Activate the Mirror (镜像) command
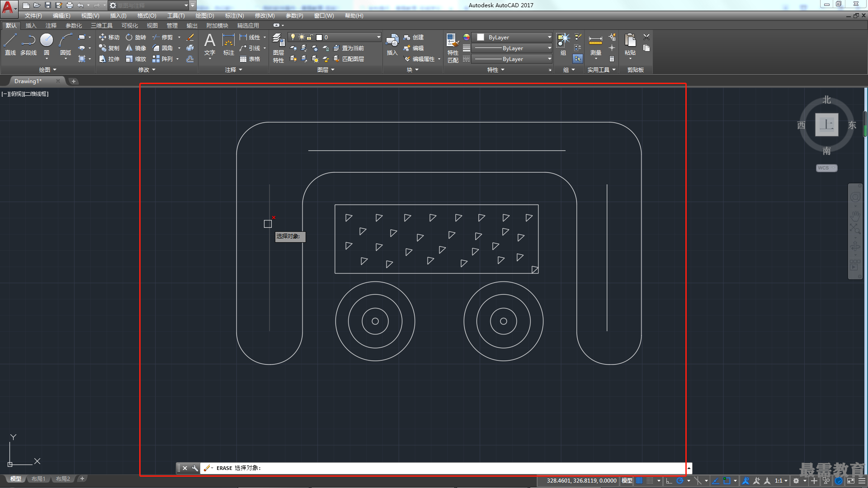Viewport: 868px width, 488px height. 136,48
